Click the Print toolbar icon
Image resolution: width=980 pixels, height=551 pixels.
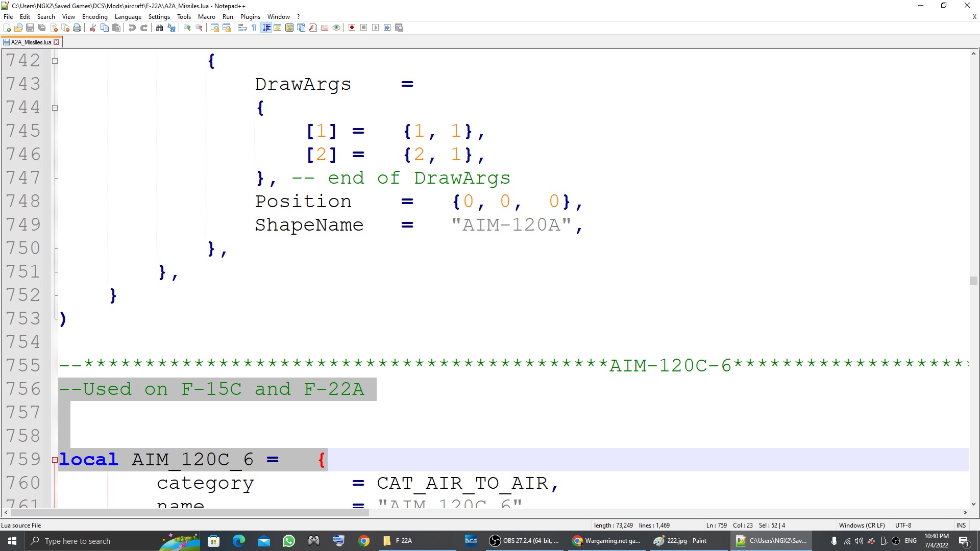(77, 28)
